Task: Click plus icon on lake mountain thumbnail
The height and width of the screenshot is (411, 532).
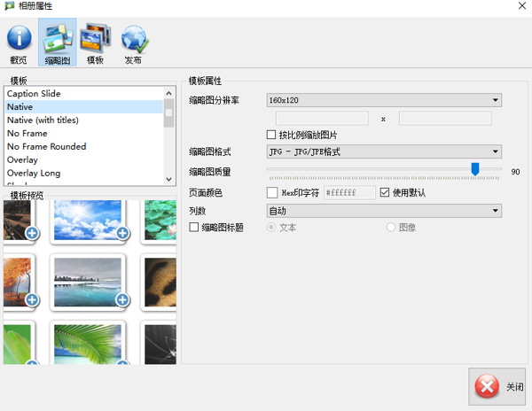Action: click(122, 300)
